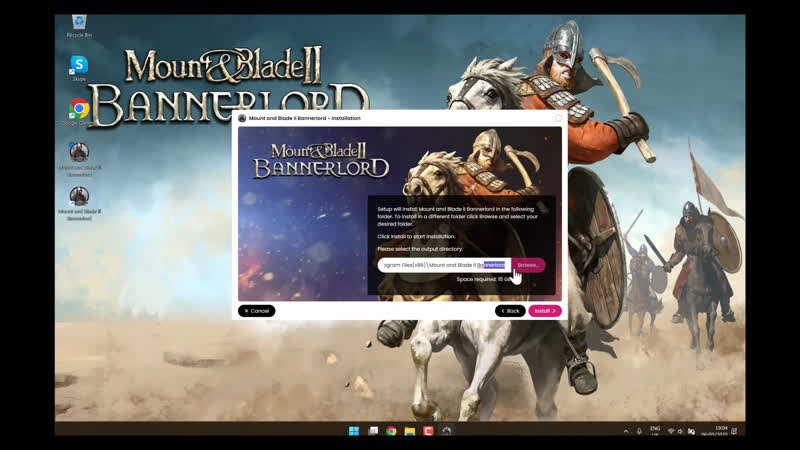
Task: Open the Recycle Bin desktop icon
Action: pyautogui.click(x=79, y=27)
